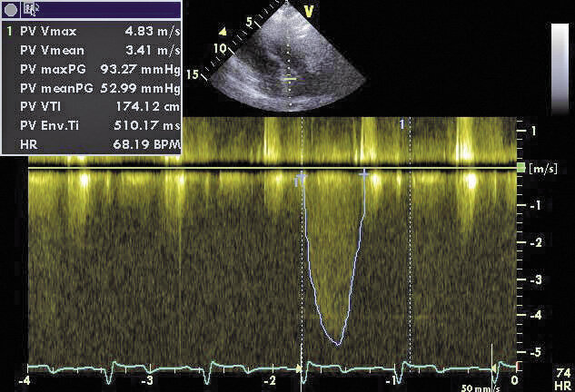Click the -3 time axis label
The height and width of the screenshot is (392, 575).
147,380
